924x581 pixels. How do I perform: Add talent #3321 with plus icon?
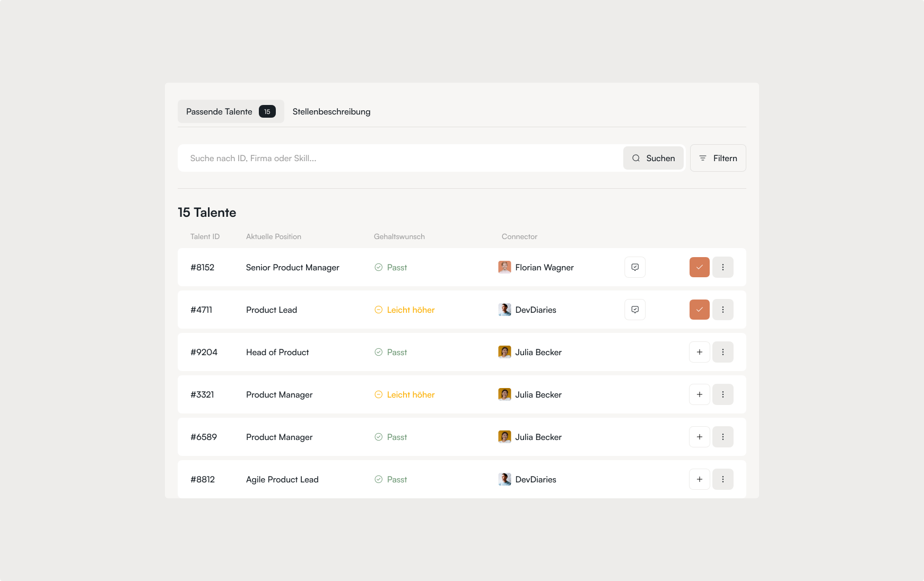click(x=699, y=394)
